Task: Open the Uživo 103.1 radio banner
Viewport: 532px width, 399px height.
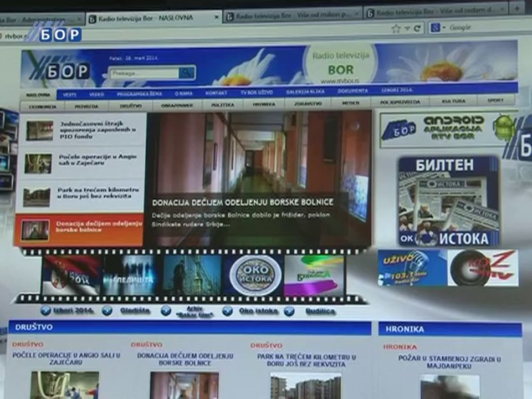Action: 412,268
